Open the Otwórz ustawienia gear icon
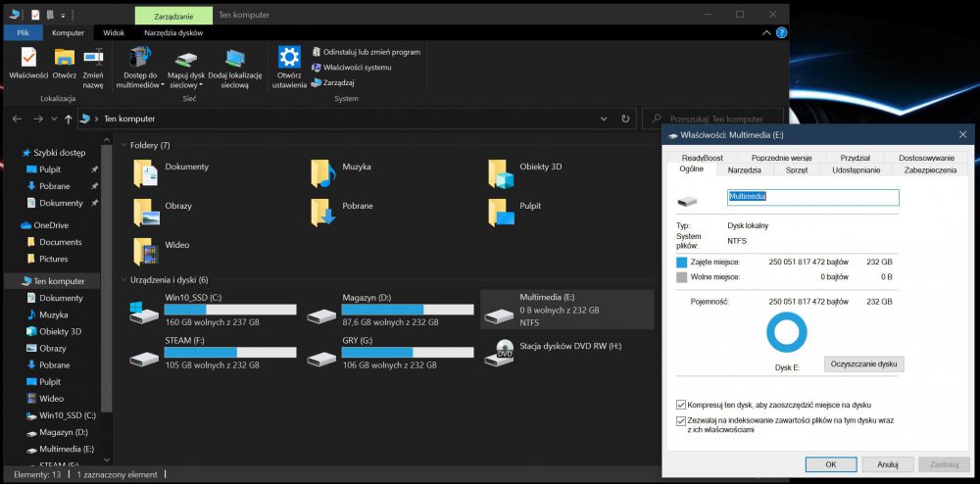980x484 pixels. pyautogui.click(x=289, y=57)
